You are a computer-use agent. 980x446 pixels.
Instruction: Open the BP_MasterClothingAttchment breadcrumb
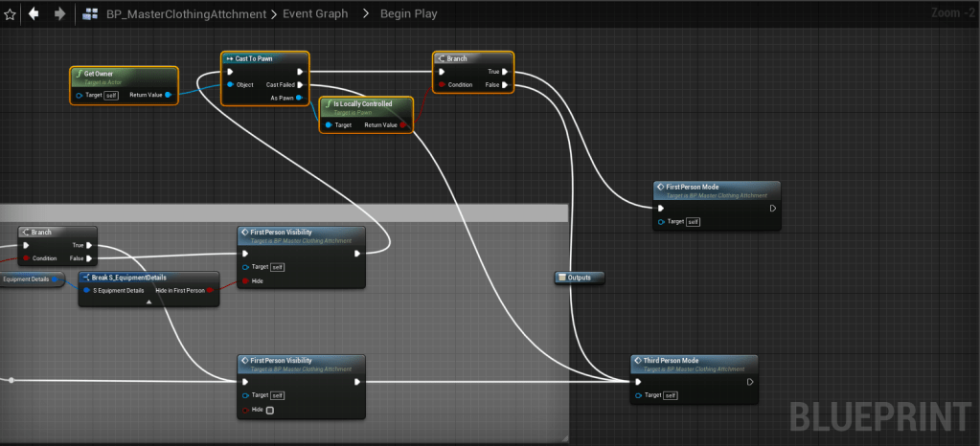pos(188,14)
